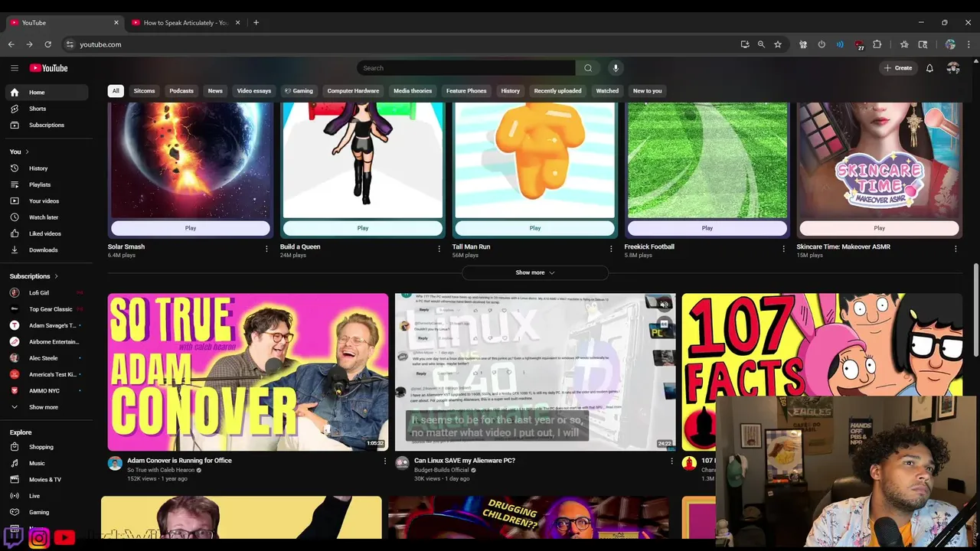Open the notifications bell

tap(929, 68)
